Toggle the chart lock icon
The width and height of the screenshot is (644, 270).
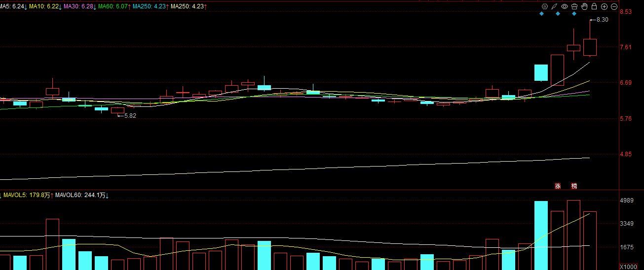[594, 6]
